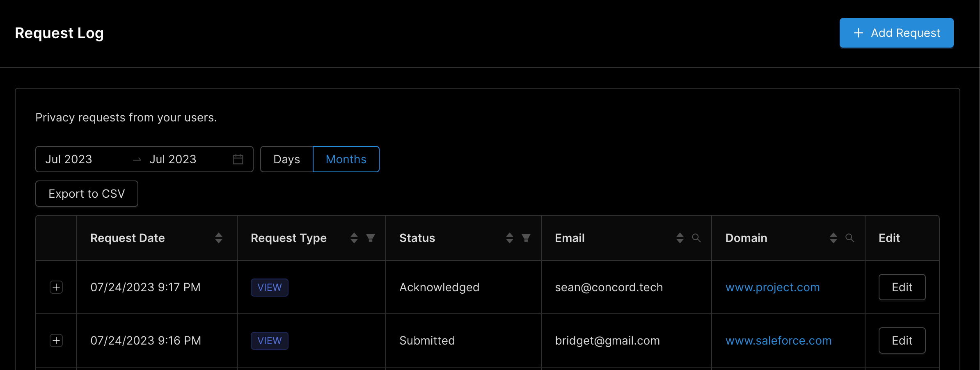Sort the Request Type column
The height and width of the screenshot is (370, 980).
354,238
